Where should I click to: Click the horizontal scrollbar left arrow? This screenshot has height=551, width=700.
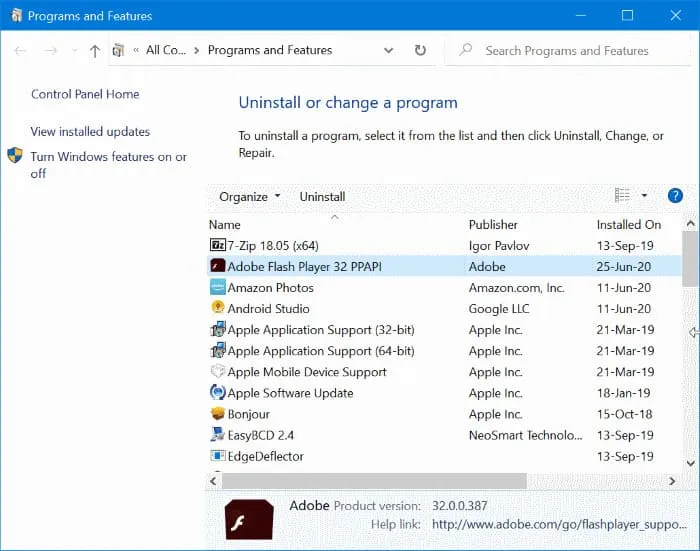(x=213, y=481)
